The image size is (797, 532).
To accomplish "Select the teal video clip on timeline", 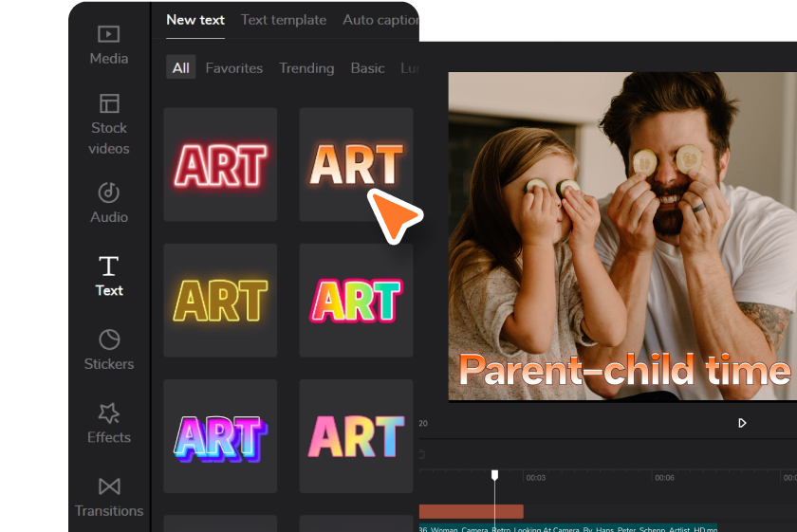I will [568, 528].
